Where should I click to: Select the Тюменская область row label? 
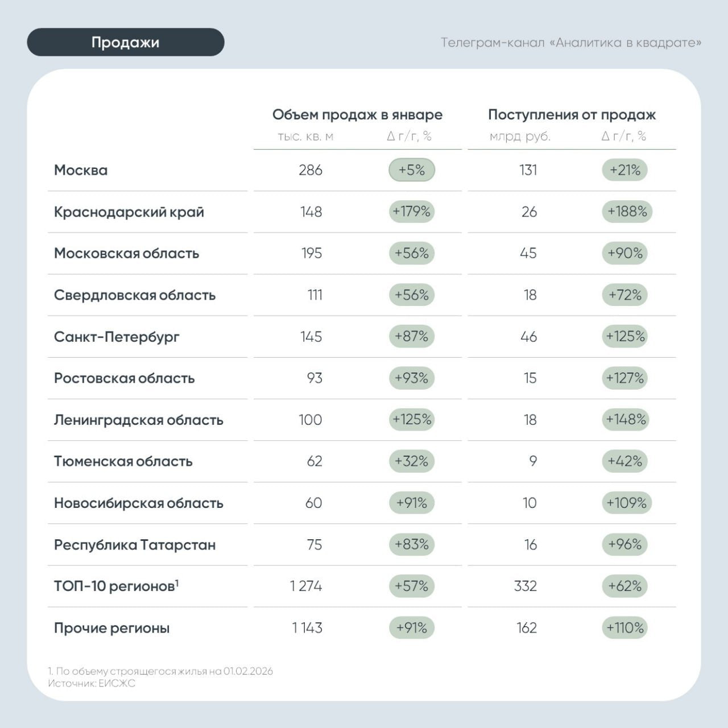tap(123, 461)
